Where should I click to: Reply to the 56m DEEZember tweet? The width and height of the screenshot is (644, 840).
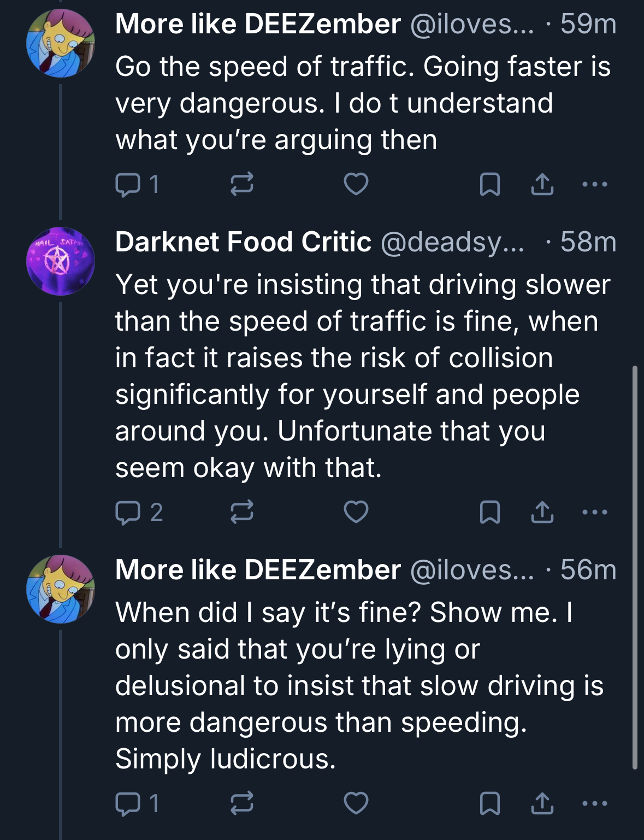[x=127, y=803]
